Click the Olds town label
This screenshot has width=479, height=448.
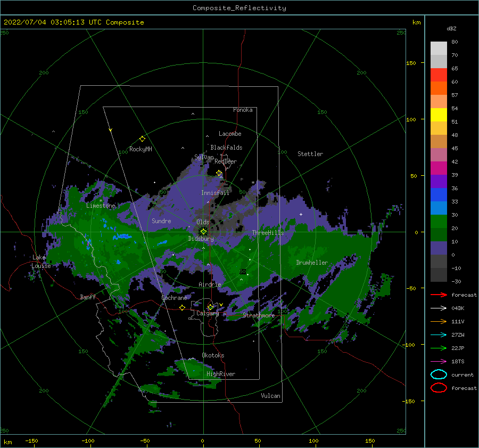pos(203,222)
